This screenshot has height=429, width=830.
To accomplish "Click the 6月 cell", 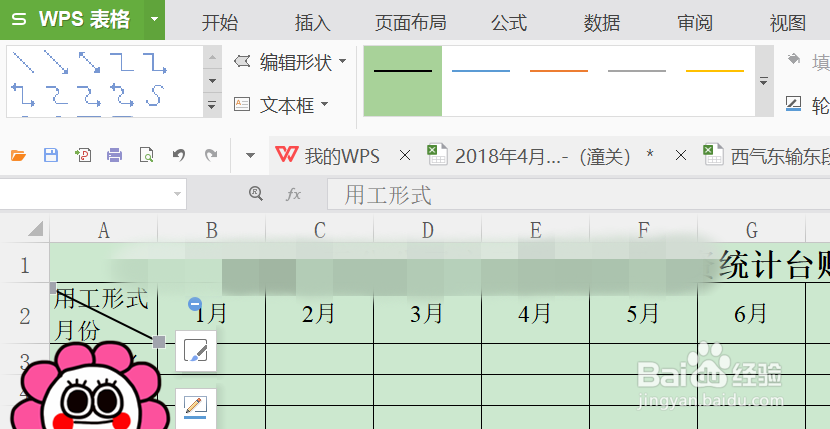I will point(752,314).
